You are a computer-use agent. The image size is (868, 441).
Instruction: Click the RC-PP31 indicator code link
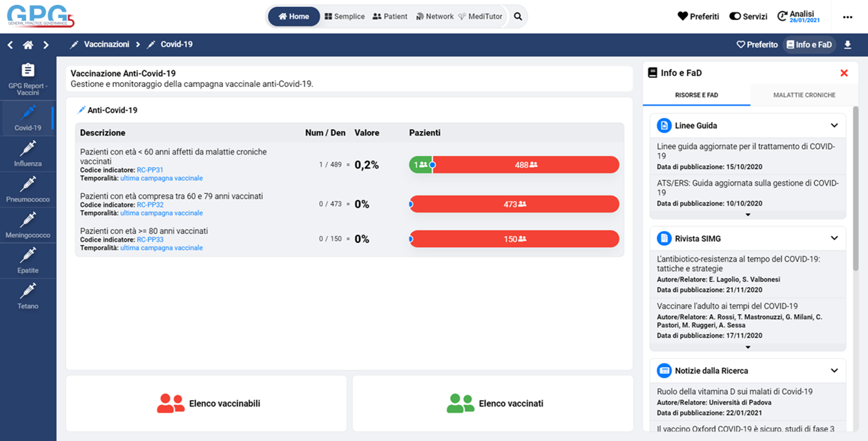(150, 170)
